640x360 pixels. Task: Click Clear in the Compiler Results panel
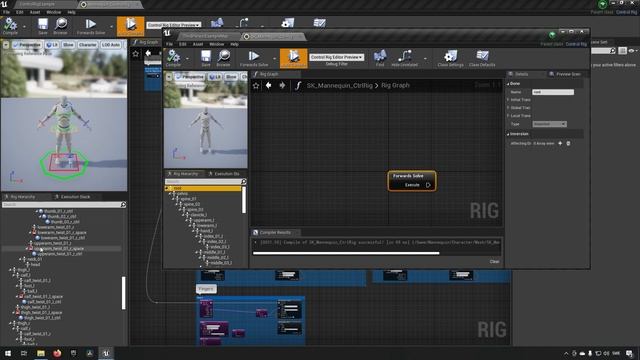coord(494,262)
